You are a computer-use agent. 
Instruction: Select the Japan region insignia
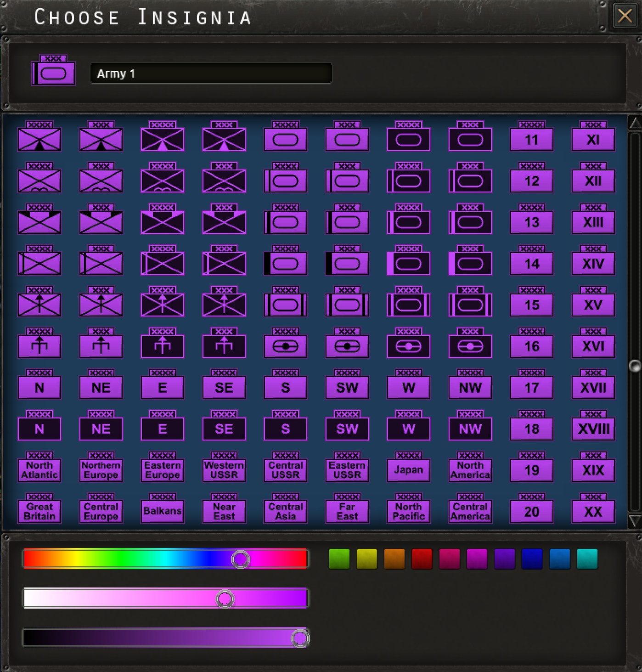[x=409, y=467]
